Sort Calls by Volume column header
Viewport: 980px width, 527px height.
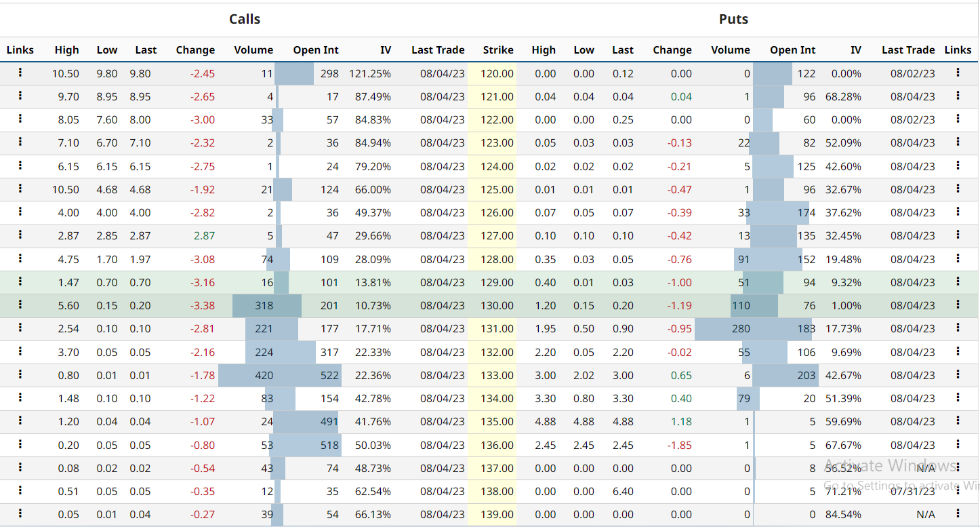253,50
